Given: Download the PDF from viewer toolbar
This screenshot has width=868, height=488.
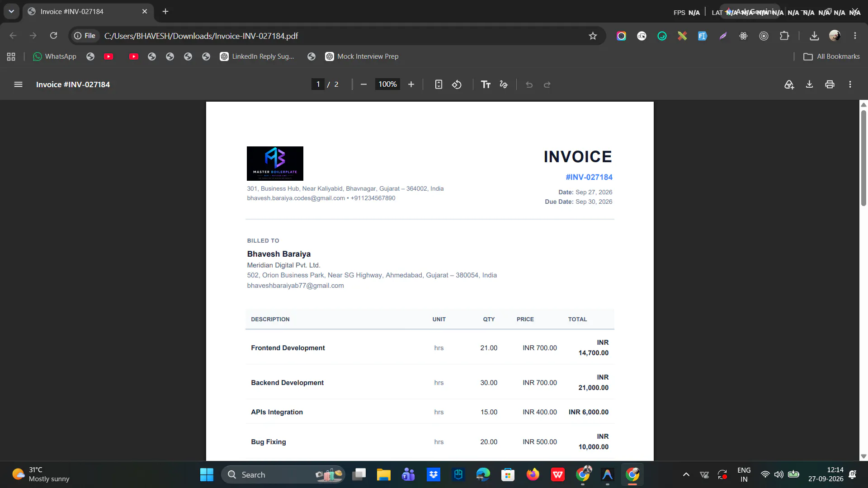Looking at the screenshot, I should (x=809, y=84).
